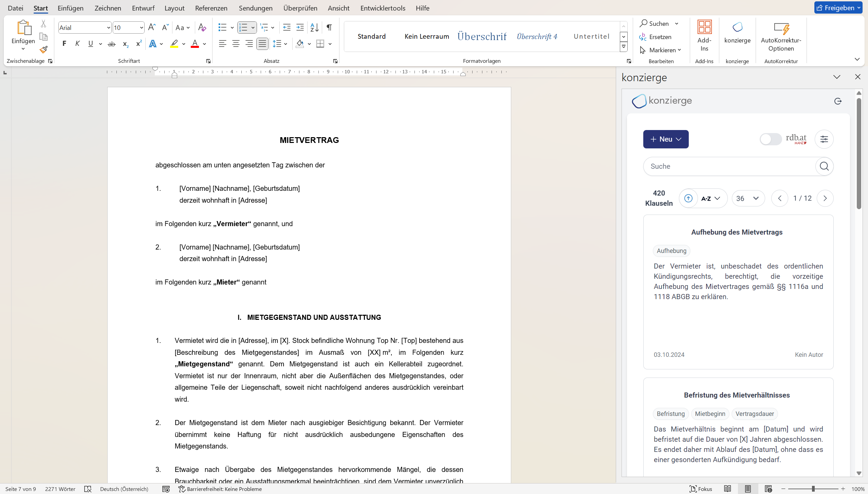Go to next page of Klauseln
Screen dimensions: 868x494
825,198
